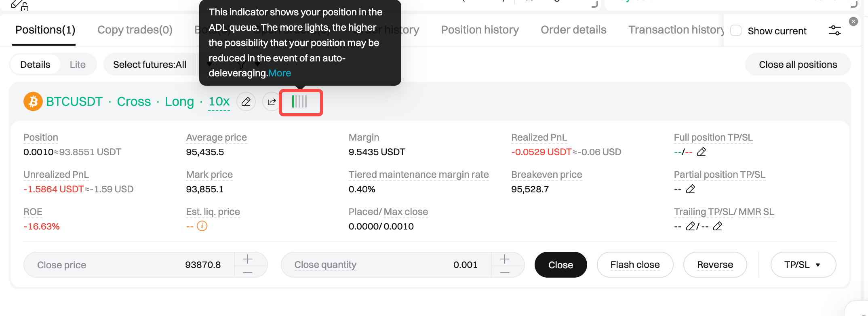Open the Order details tab

(x=573, y=30)
